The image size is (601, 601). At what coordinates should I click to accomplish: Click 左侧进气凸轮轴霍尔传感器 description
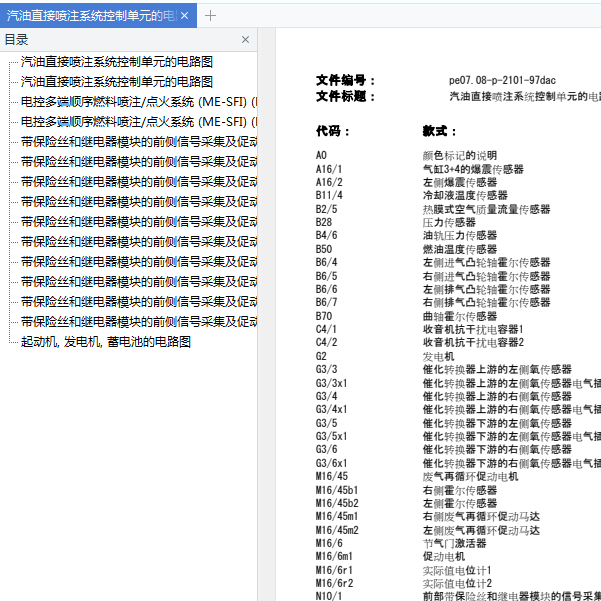[x=486, y=262]
